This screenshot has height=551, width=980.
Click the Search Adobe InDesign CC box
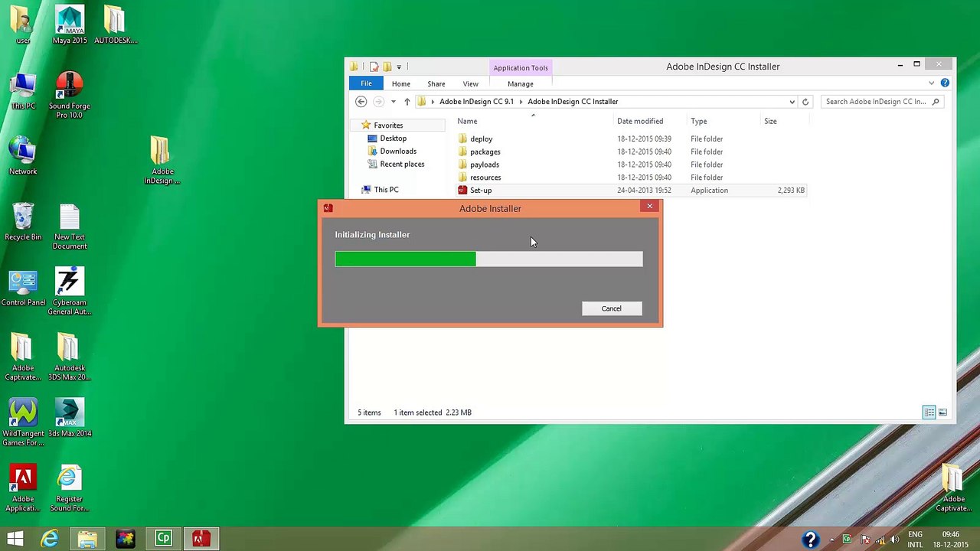[882, 102]
